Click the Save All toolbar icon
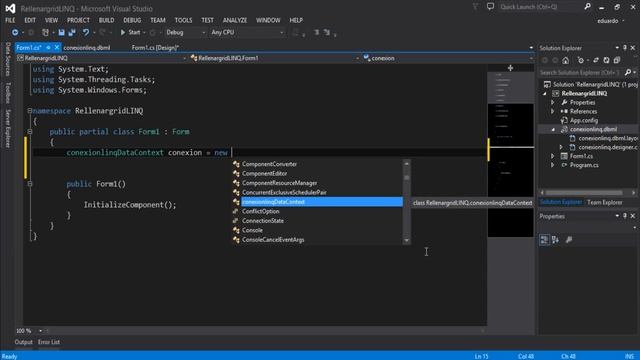Viewport: 640px width, 360px height. 72,32
